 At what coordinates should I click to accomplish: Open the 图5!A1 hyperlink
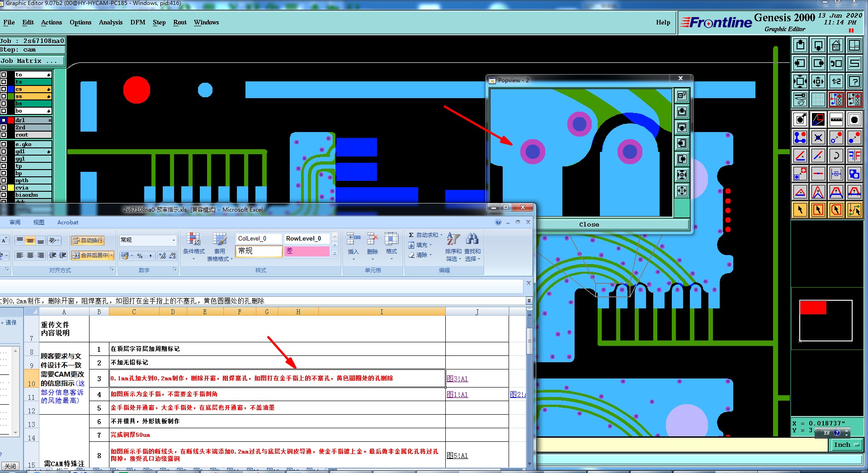[457, 456]
